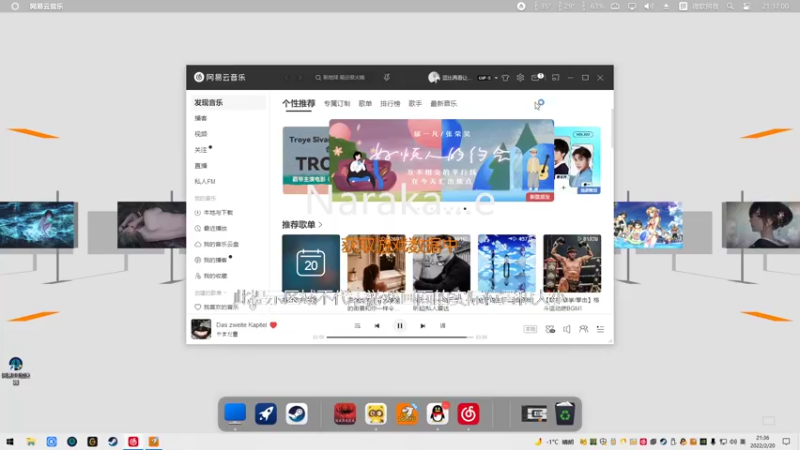Select the 个性推荐 tab
The width and height of the screenshot is (800, 450).
[299, 104]
